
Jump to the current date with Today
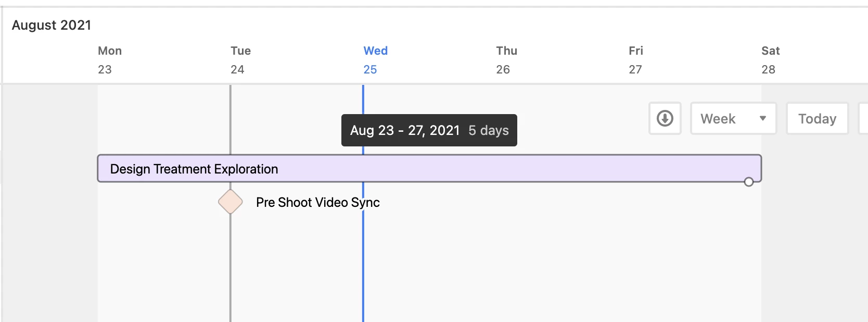coord(817,118)
